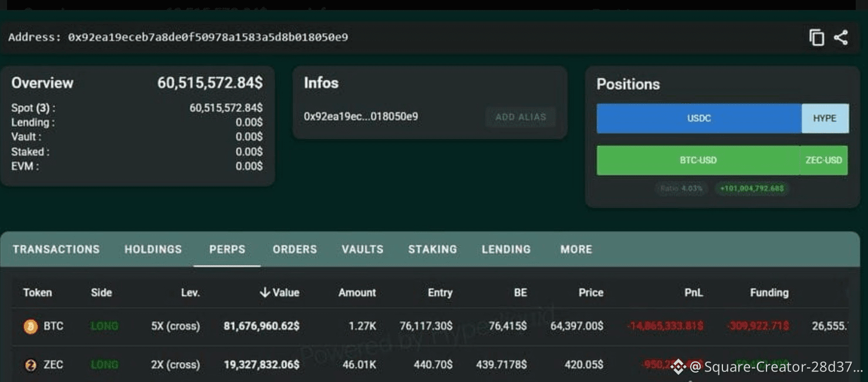Sort by the Value column arrow
Image resolution: width=868 pixels, height=382 pixels.
[x=265, y=292]
